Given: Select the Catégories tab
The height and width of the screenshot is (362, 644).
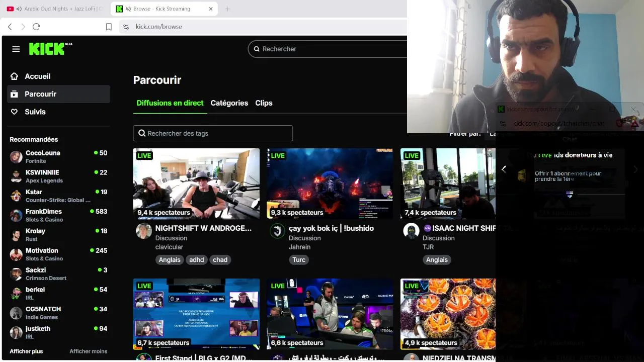Looking at the screenshot, I should [x=229, y=103].
